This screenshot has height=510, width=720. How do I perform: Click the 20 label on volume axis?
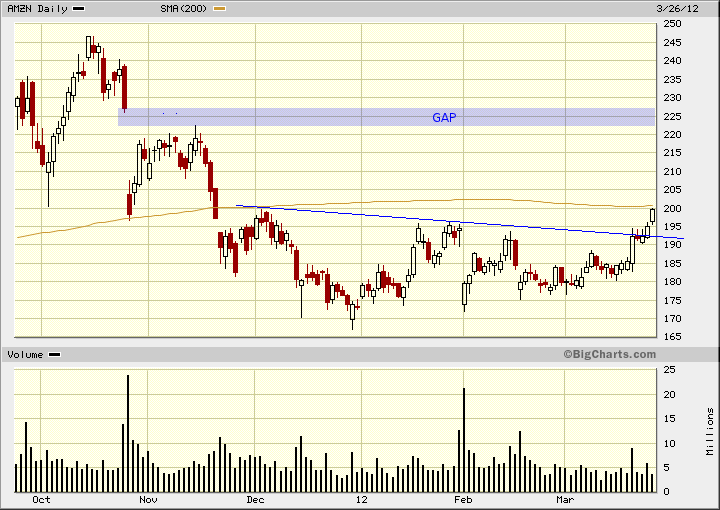(669, 395)
